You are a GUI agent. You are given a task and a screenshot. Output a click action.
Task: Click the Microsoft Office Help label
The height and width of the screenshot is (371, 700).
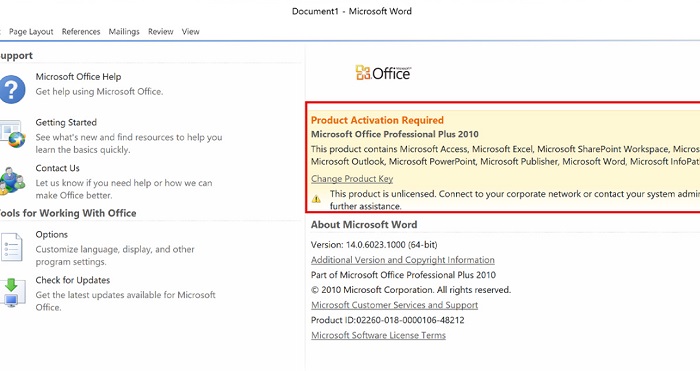pos(78,77)
